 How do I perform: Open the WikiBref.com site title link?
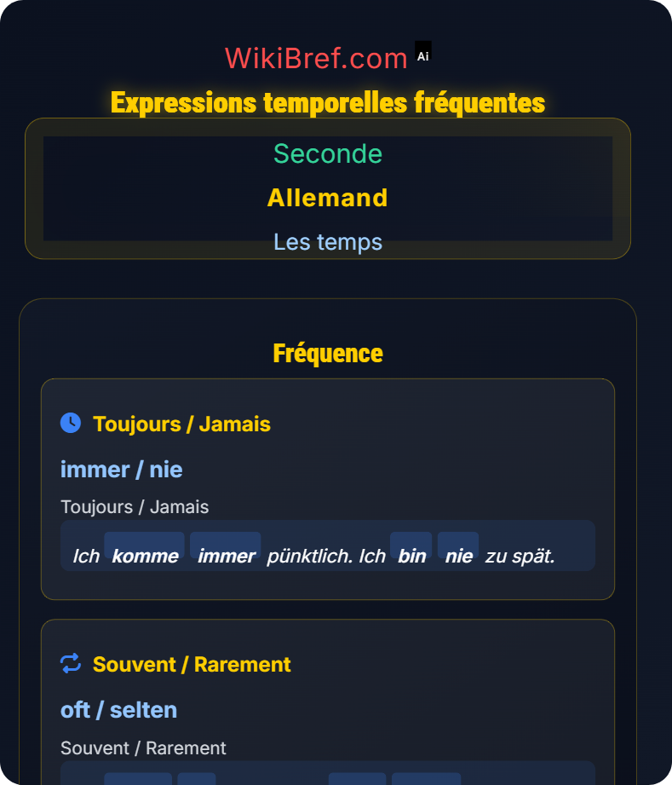[317, 58]
